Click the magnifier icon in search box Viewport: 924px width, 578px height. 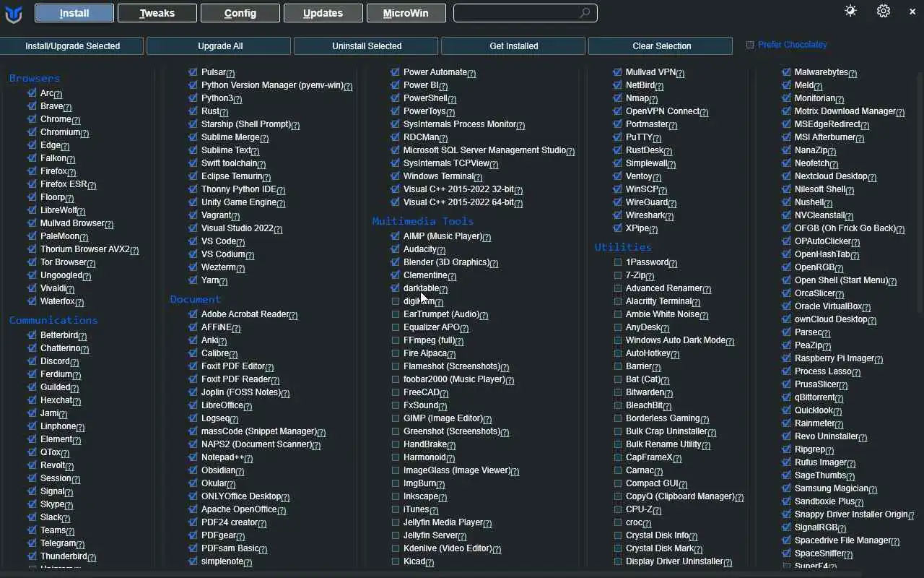click(x=585, y=13)
